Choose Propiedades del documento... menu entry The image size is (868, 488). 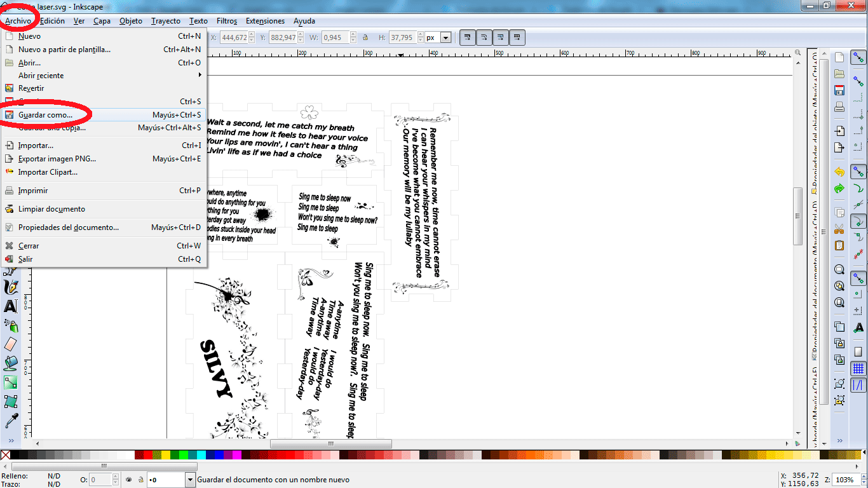(x=103, y=227)
